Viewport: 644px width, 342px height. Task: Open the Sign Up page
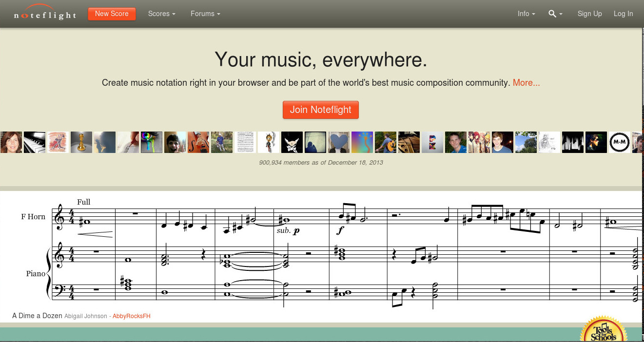tap(590, 14)
